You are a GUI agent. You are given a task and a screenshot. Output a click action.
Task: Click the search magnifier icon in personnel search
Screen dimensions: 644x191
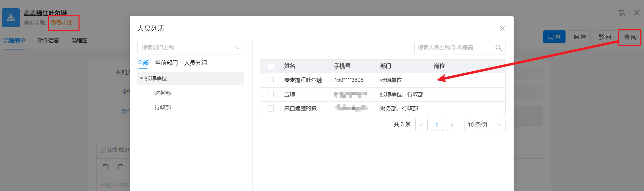(x=498, y=48)
